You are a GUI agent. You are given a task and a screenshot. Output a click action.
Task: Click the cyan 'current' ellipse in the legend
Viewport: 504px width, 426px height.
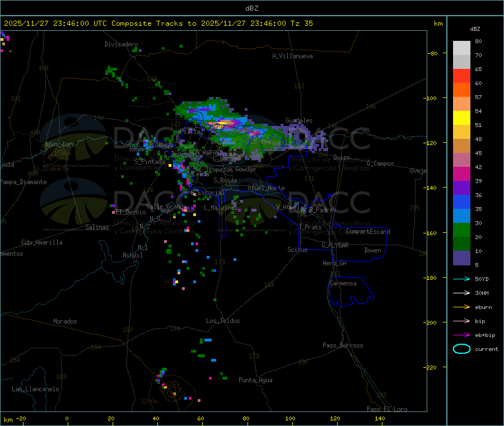[461, 349]
